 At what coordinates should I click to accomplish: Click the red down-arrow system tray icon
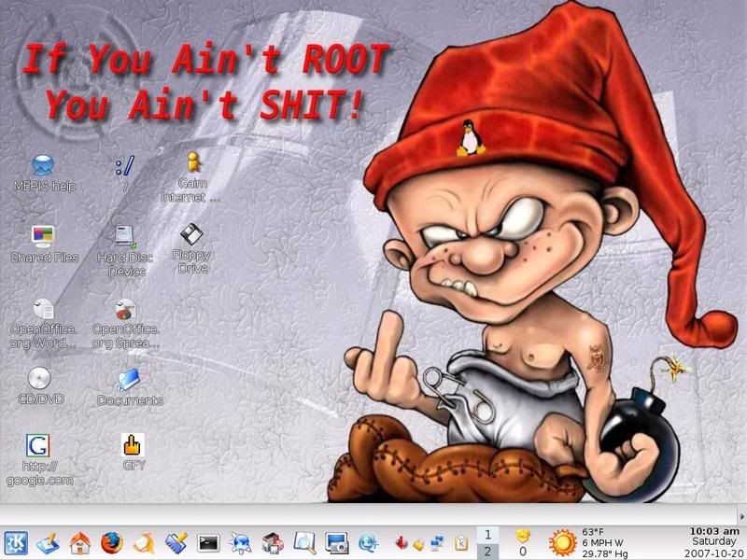tap(402, 542)
